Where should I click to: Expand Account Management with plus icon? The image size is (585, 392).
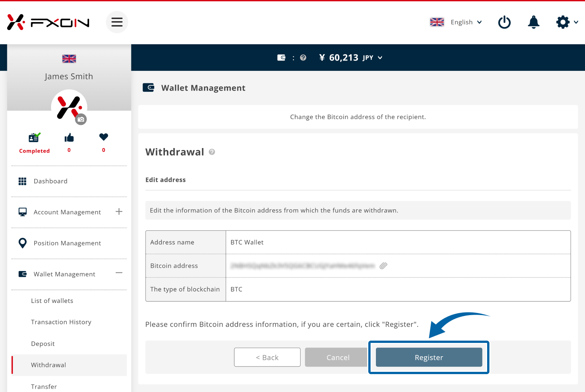pyautogui.click(x=119, y=212)
